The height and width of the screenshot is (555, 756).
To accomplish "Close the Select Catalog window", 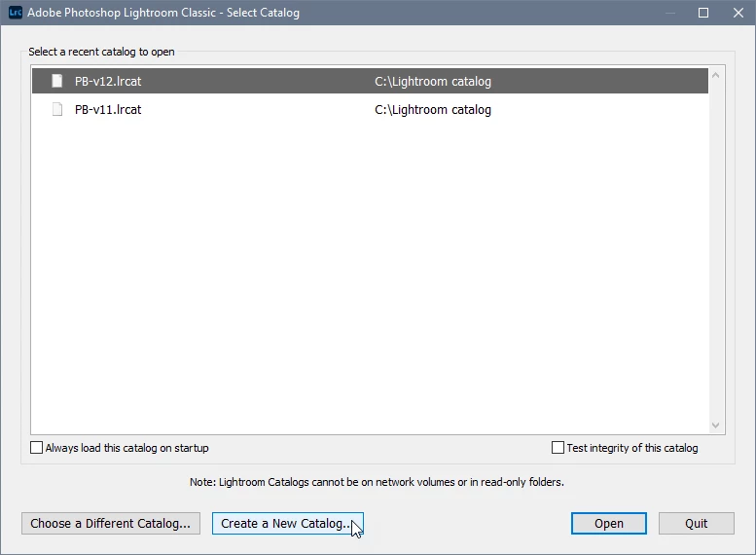I will point(738,13).
